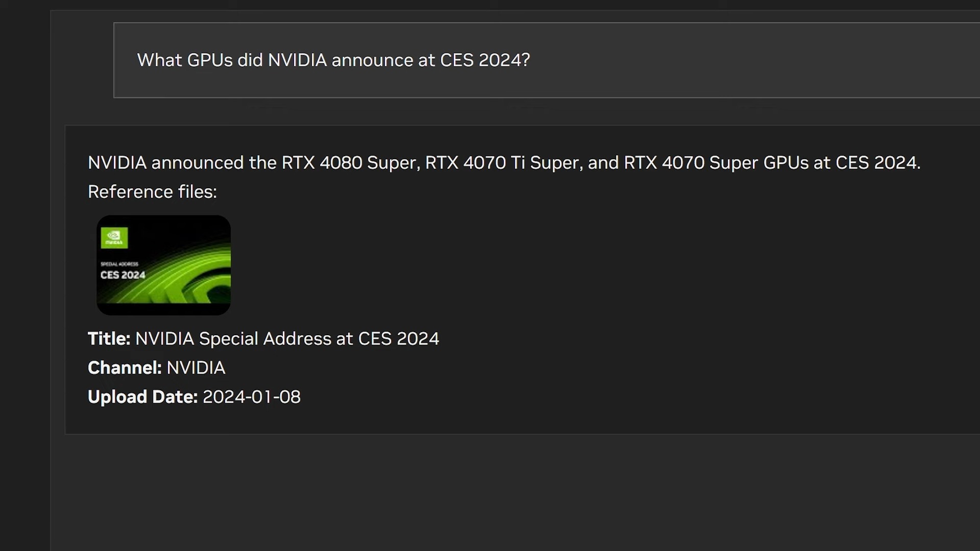Click the bold 'Upload Date:' label
This screenshot has width=980, height=551.
142,397
